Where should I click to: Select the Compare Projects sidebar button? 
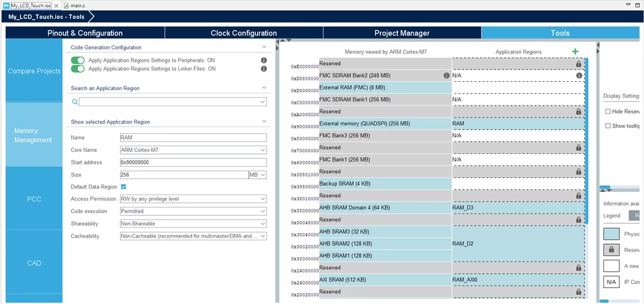click(34, 71)
